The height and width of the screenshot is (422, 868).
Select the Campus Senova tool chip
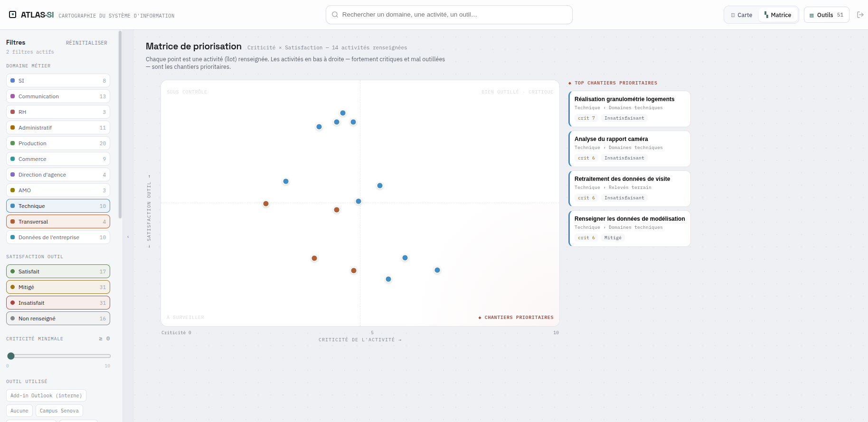(x=59, y=411)
